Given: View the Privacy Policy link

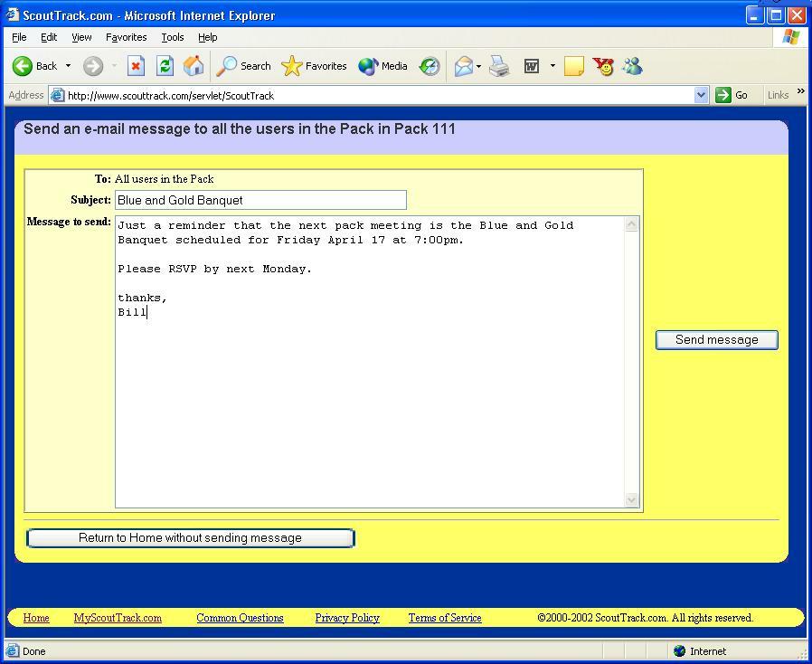Looking at the screenshot, I should click(347, 617).
